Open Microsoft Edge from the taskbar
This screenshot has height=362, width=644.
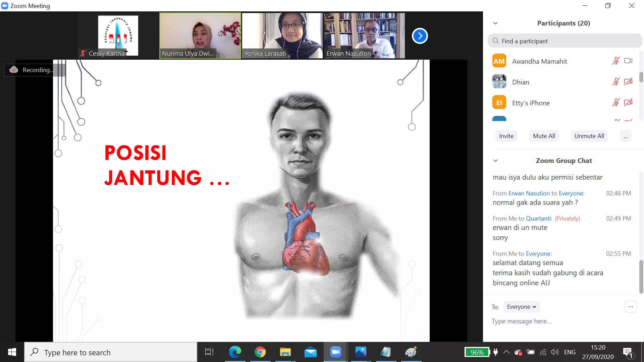[235, 352]
